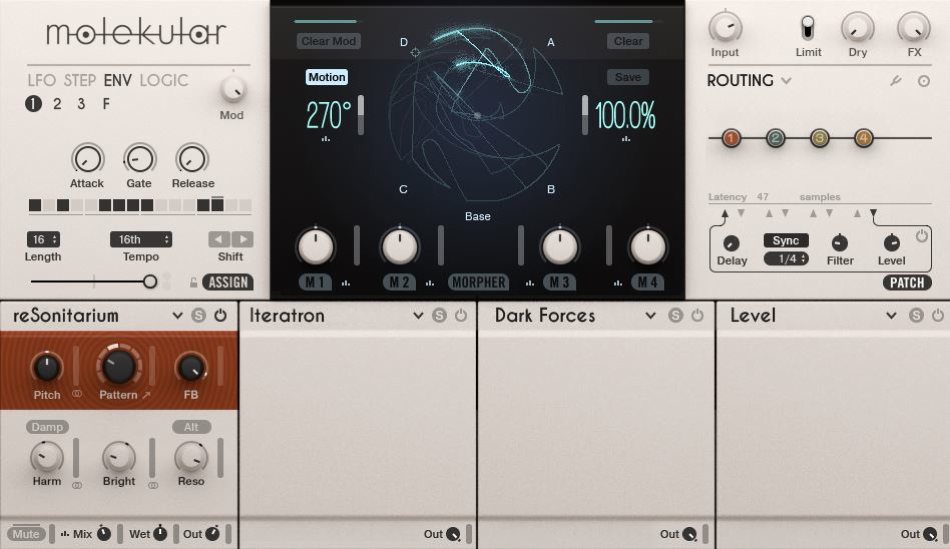This screenshot has width=950, height=549.
Task: Click the circular target icon beside Routing
Action: (x=923, y=81)
